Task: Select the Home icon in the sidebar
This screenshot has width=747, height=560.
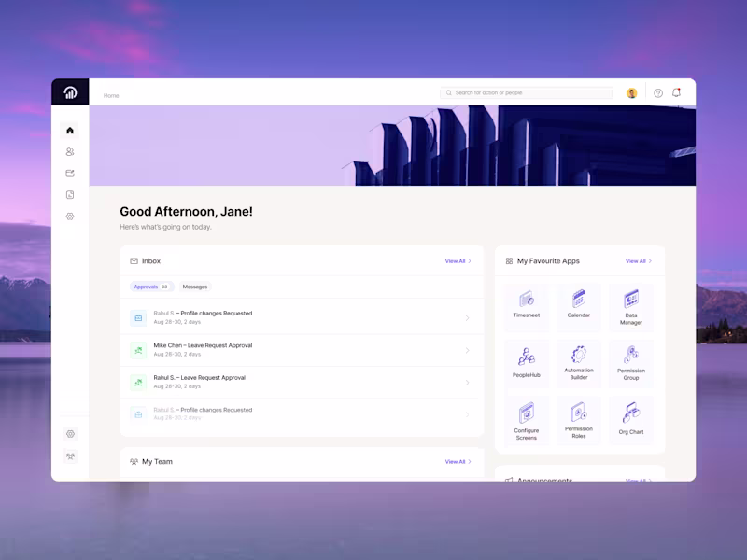Action: click(70, 130)
